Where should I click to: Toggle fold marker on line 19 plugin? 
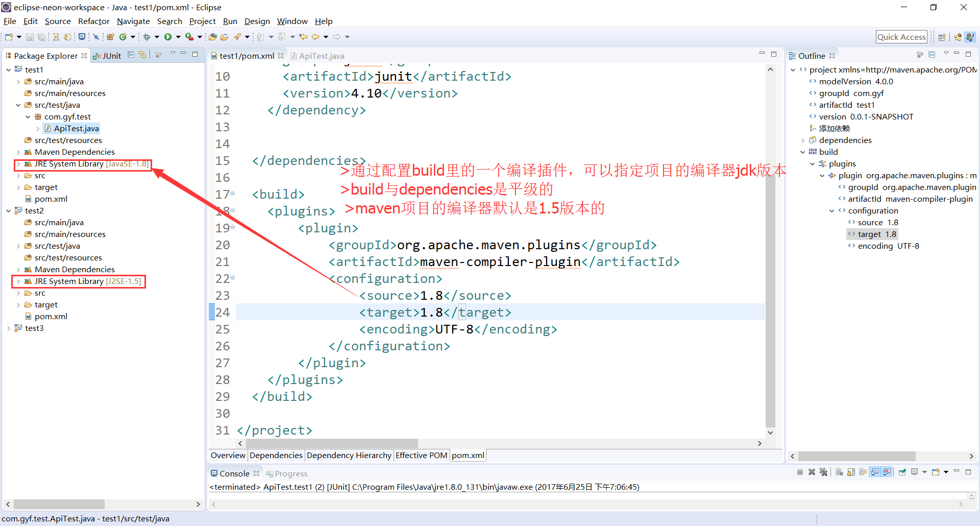(233, 227)
